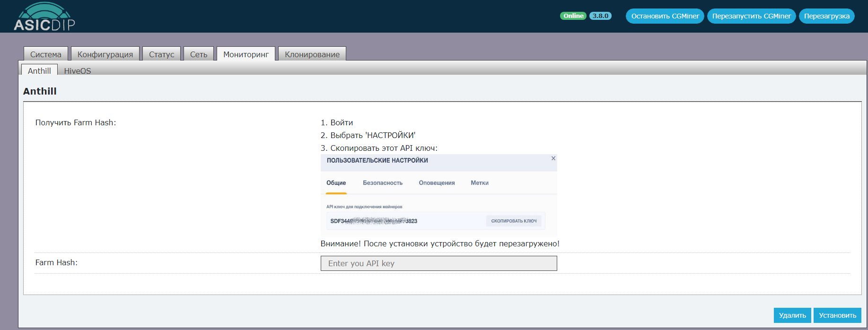Click step text "2. Выбрать 'НАСТРОЙКИ'"
Image resolution: width=868 pixels, height=330 pixels.
point(368,135)
